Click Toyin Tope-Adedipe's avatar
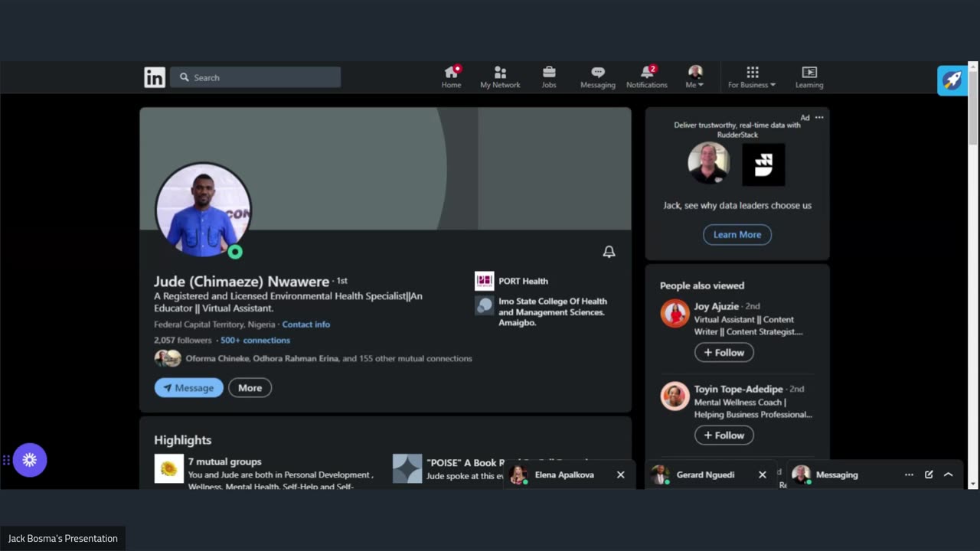 click(675, 396)
